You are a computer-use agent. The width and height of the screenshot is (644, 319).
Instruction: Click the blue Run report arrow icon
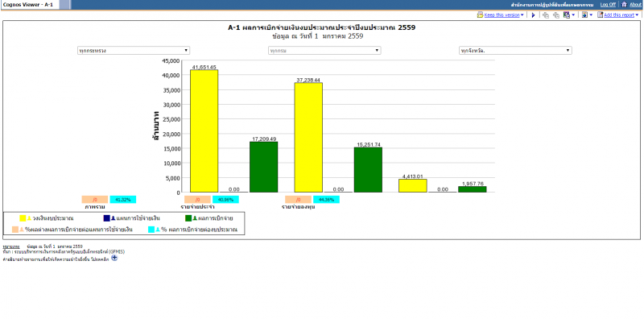coord(533,15)
